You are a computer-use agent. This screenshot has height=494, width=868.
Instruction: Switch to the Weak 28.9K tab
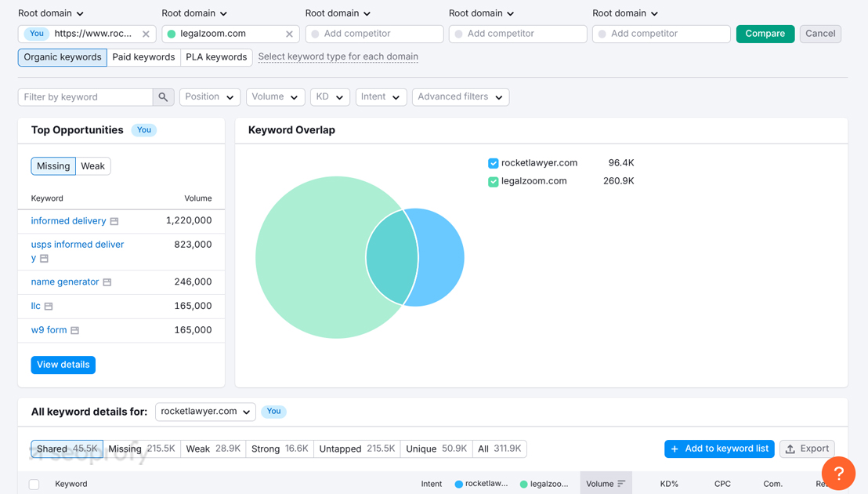click(x=213, y=449)
